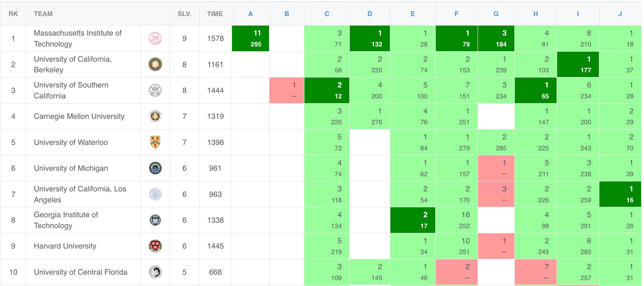Image resolution: width=644 pixels, height=286 pixels.
Task: Click UCLA's failed problem G cell
Action: coord(496,194)
